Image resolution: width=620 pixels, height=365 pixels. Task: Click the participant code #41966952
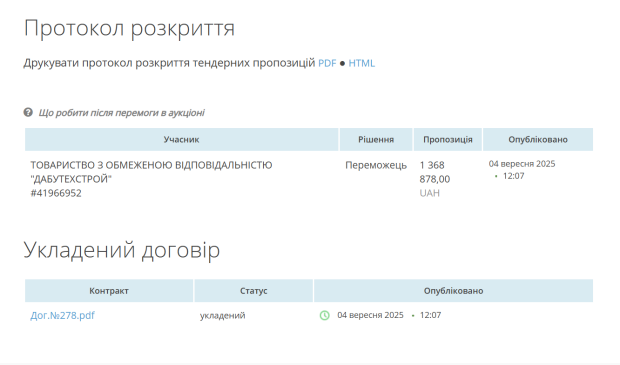(56, 193)
